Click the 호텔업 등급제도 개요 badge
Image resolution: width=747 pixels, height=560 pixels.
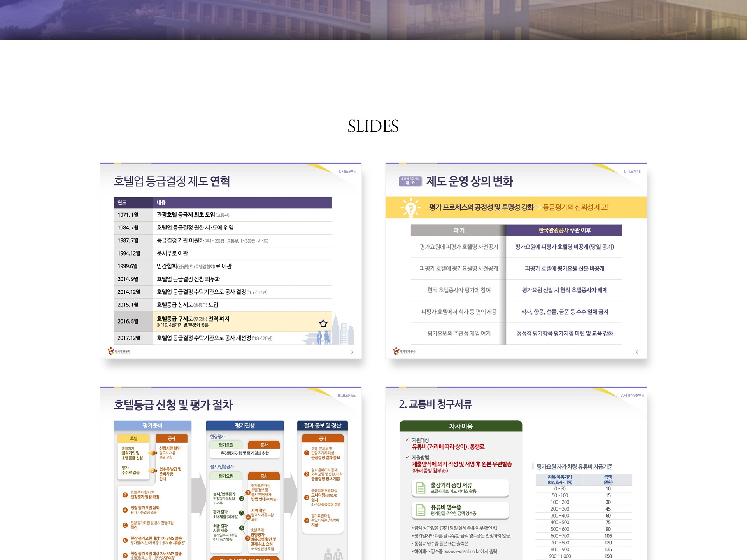coord(410,181)
